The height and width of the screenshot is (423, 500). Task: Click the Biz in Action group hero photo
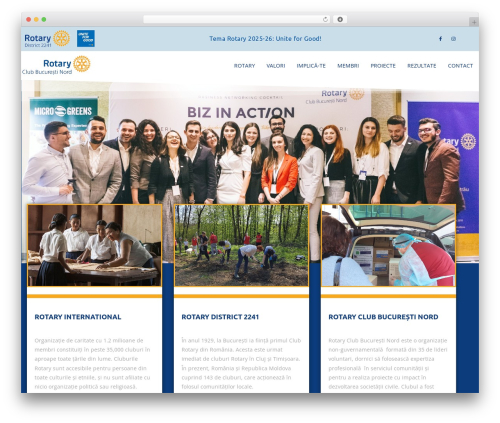[250, 143]
